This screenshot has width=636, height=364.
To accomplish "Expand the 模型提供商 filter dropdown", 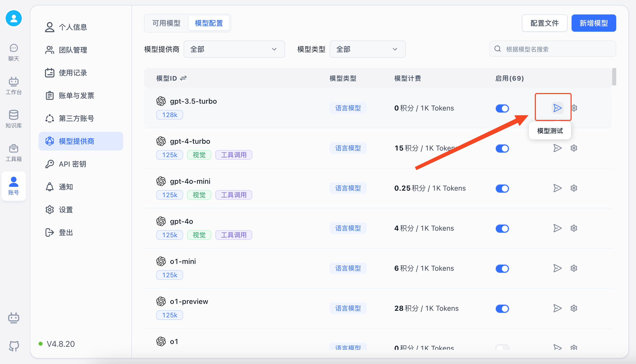I will (x=234, y=49).
